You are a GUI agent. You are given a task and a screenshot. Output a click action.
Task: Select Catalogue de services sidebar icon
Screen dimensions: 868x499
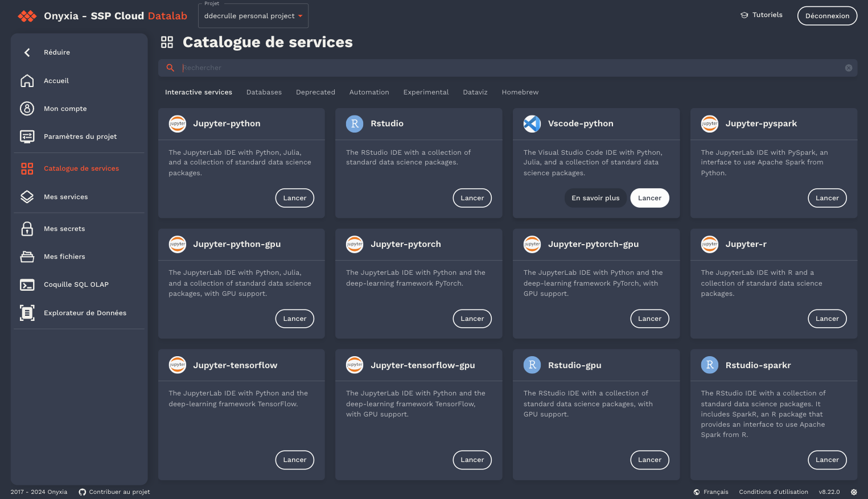[27, 168]
